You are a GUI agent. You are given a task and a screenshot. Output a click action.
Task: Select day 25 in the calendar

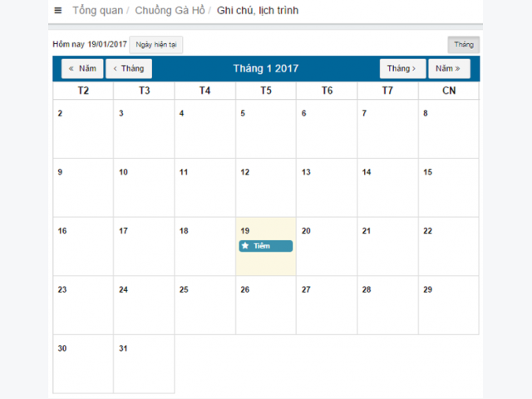click(205, 305)
